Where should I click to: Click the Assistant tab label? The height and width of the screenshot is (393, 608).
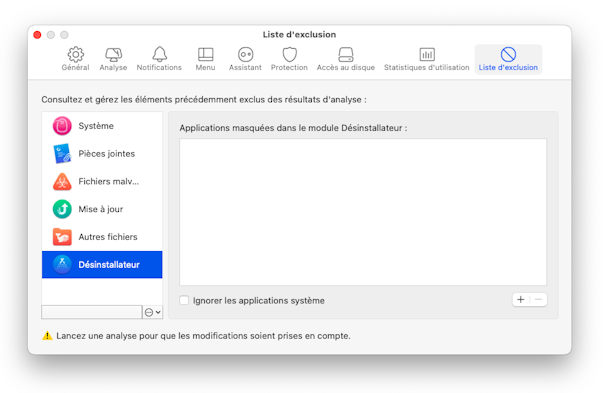point(245,67)
